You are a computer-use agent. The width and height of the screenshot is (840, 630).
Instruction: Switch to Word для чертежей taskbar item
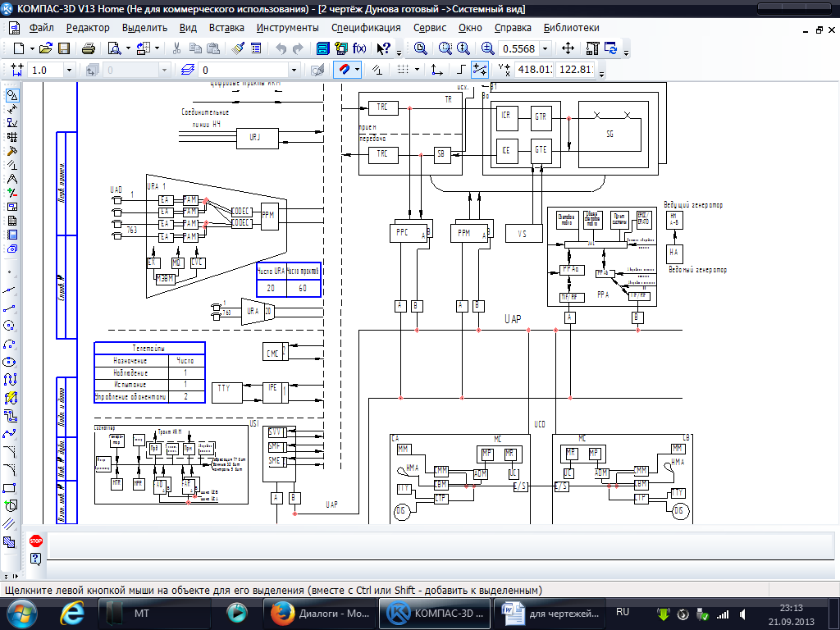(550, 614)
